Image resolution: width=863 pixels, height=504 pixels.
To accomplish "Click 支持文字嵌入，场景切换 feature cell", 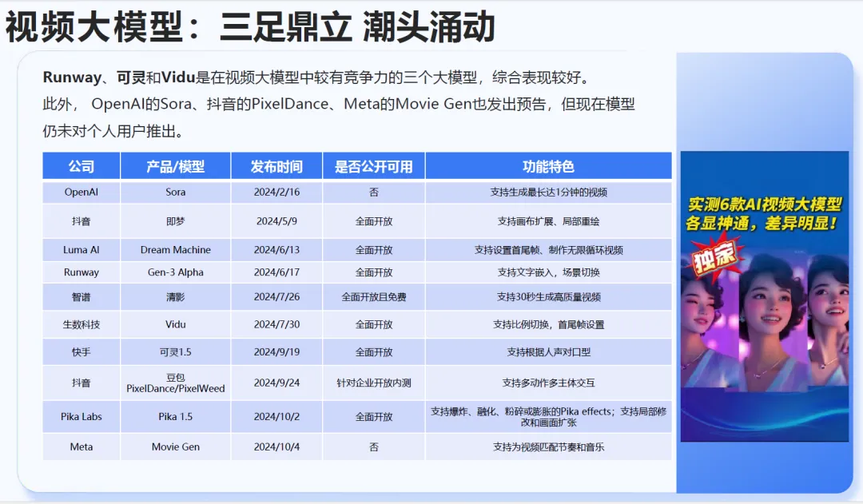I will (x=549, y=272).
